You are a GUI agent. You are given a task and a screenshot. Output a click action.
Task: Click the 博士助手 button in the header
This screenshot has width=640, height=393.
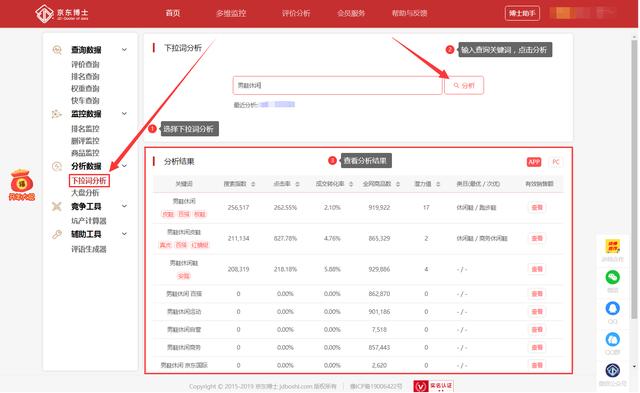pyautogui.click(x=522, y=13)
